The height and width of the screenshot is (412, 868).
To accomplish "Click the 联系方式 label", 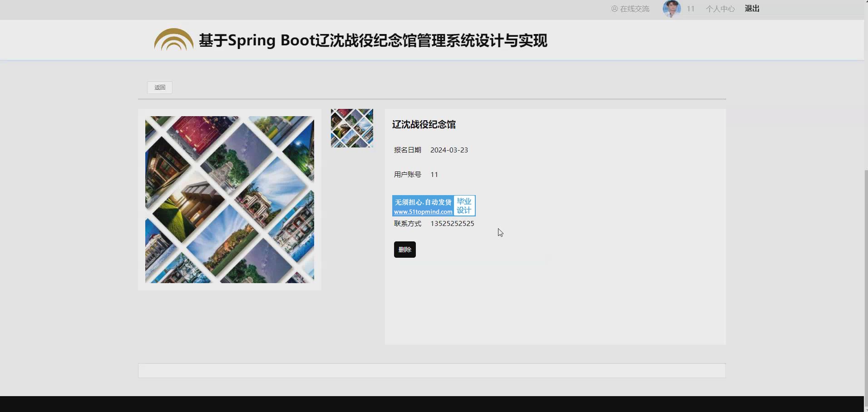I will coord(408,224).
